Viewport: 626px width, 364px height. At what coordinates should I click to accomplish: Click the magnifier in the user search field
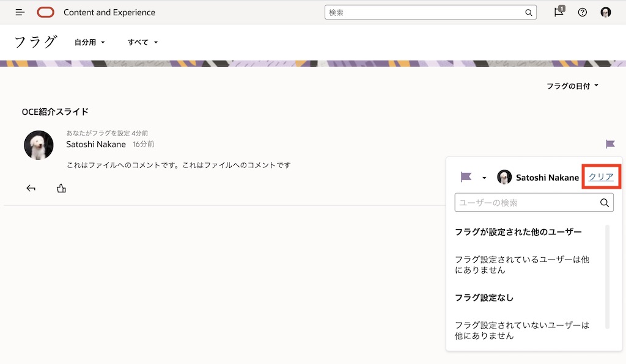click(605, 202)
